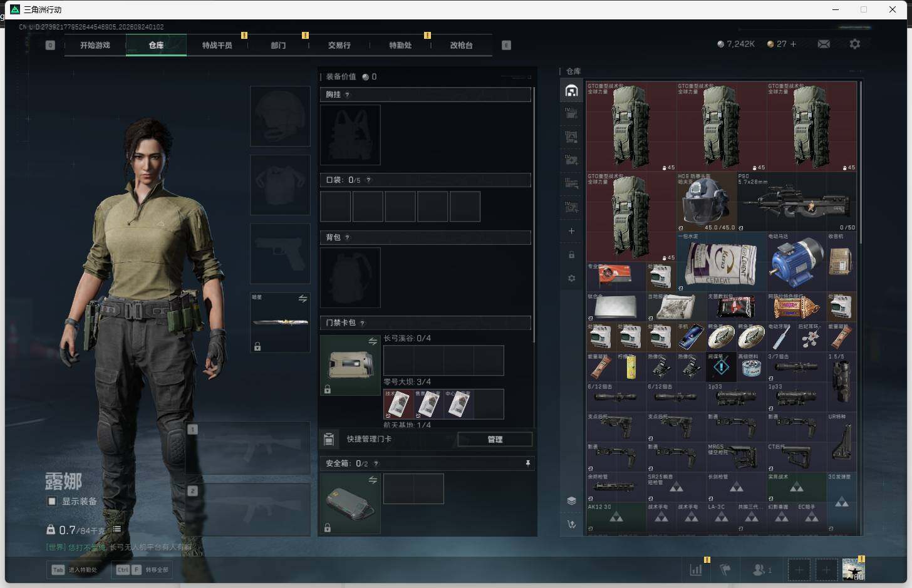The image size is (912, 588).
Task: Click the plus next to 27 currency
Action: 793,44
